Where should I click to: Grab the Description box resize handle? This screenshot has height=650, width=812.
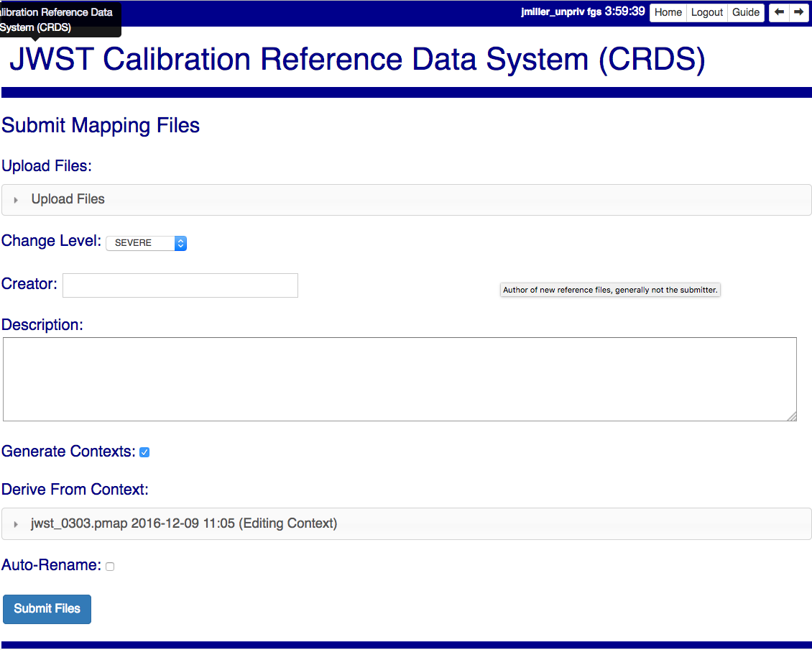point(791,416)
